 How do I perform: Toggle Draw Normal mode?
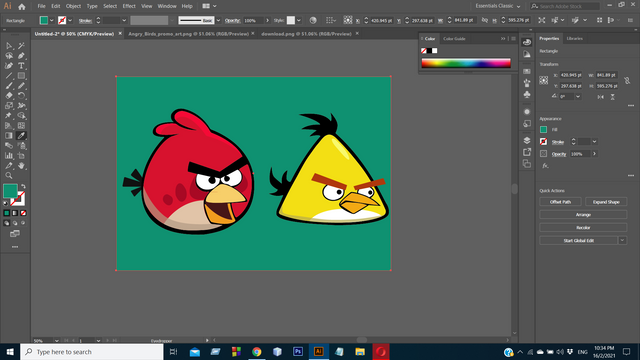(7, 223)
